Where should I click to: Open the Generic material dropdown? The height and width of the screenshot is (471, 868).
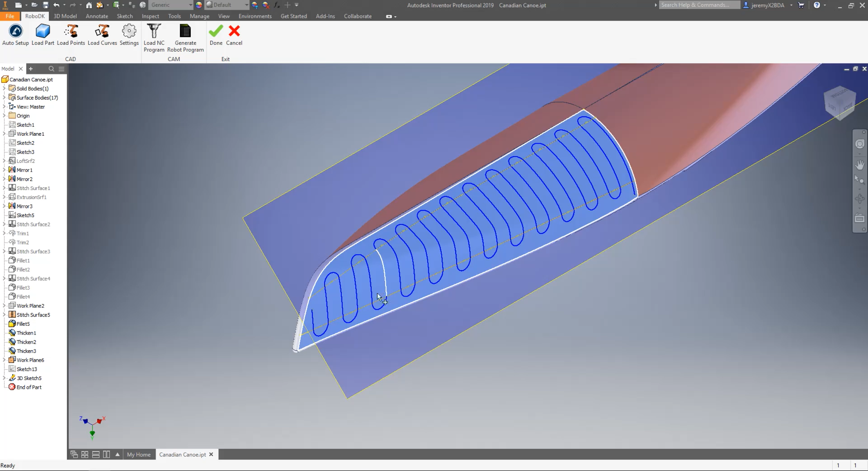point(190,5)
